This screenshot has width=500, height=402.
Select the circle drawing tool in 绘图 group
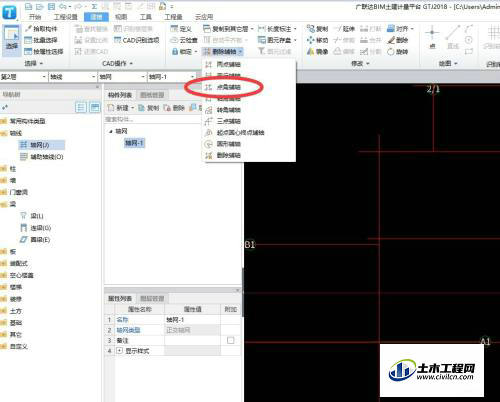point(469,40)
